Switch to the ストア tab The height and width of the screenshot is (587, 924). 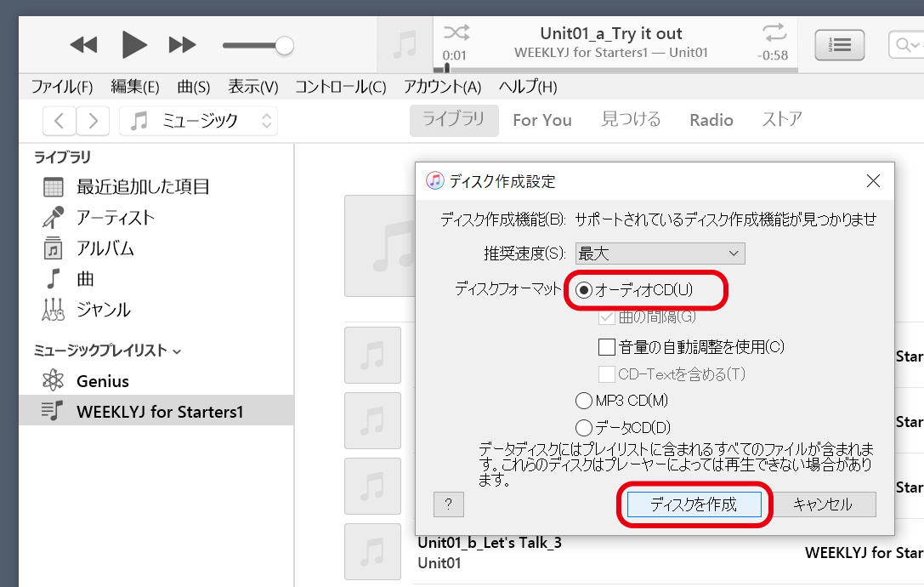(x=782, y=120)
